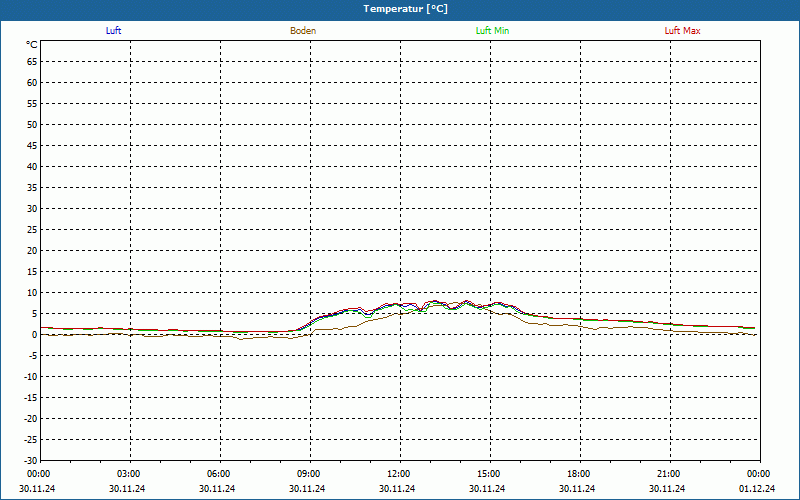
Task: Click the 45 y-axis value
Action: point(32,146)
